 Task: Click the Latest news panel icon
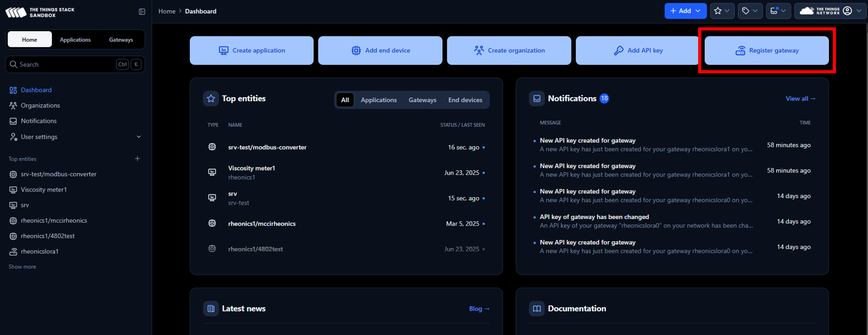(x=211, y=309)
